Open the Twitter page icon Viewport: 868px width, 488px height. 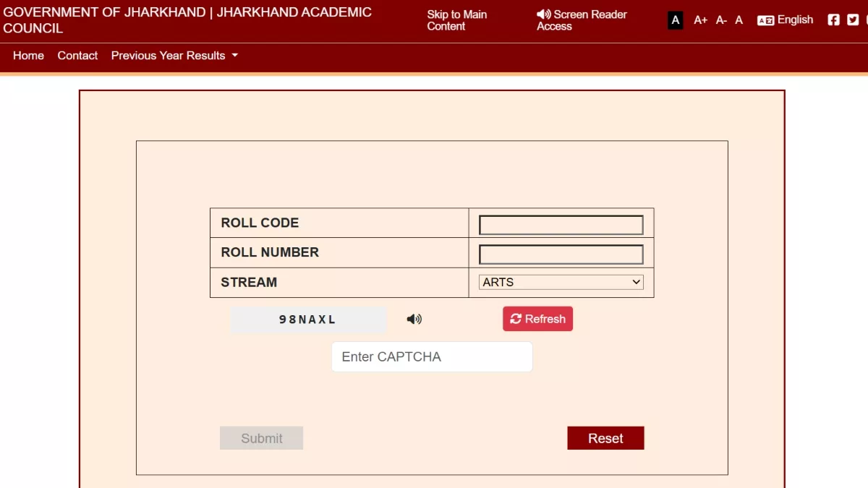click(853, 20)
